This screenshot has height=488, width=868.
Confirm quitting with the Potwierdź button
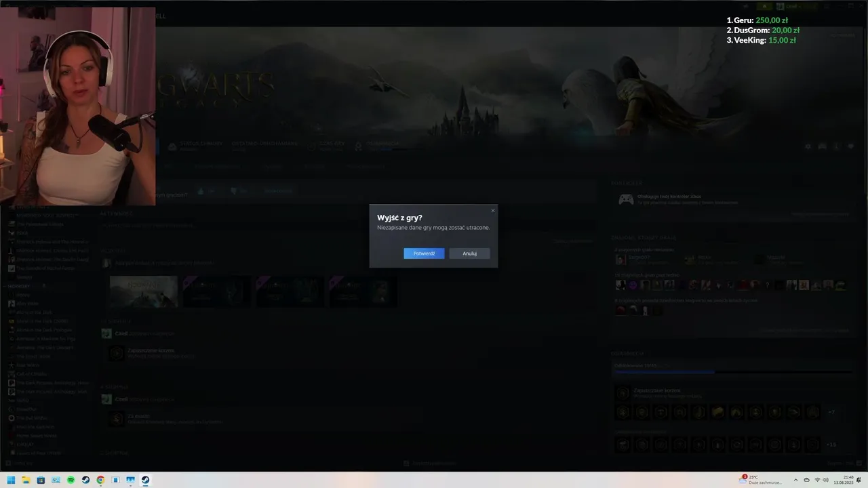point(424,253)
